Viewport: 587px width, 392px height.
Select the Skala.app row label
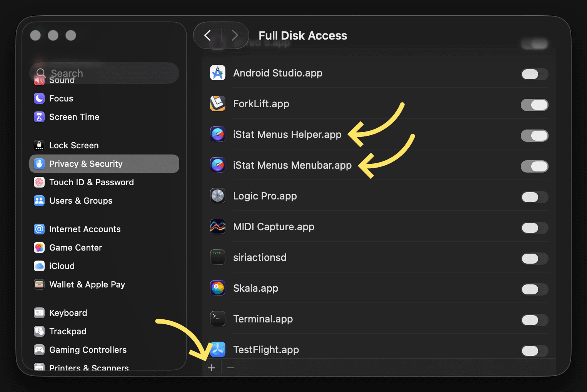pos(256,288)
